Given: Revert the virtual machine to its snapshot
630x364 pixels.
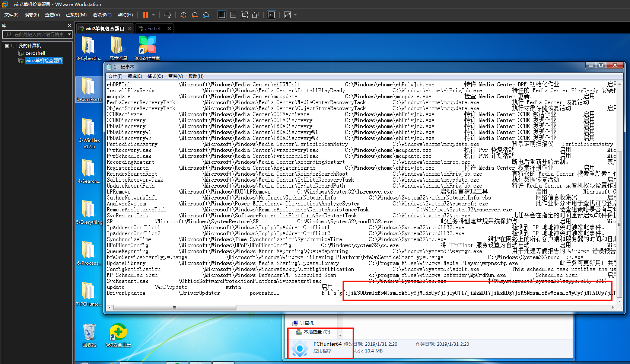Looking at the screenshot, I should [x=195, y=15].
